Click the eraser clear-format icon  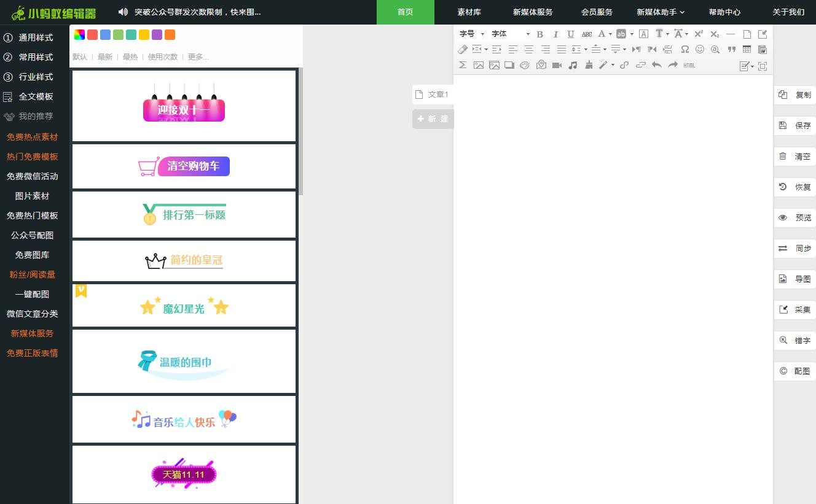coord(463,50)
